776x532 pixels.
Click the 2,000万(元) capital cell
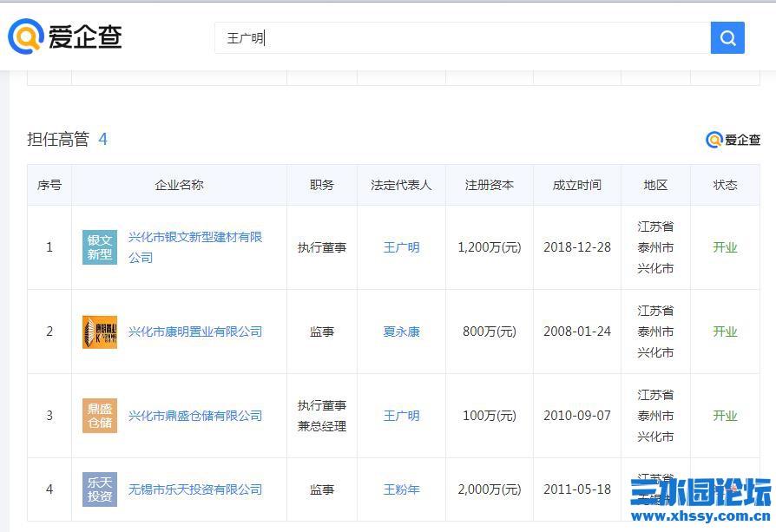coord(490,489)
